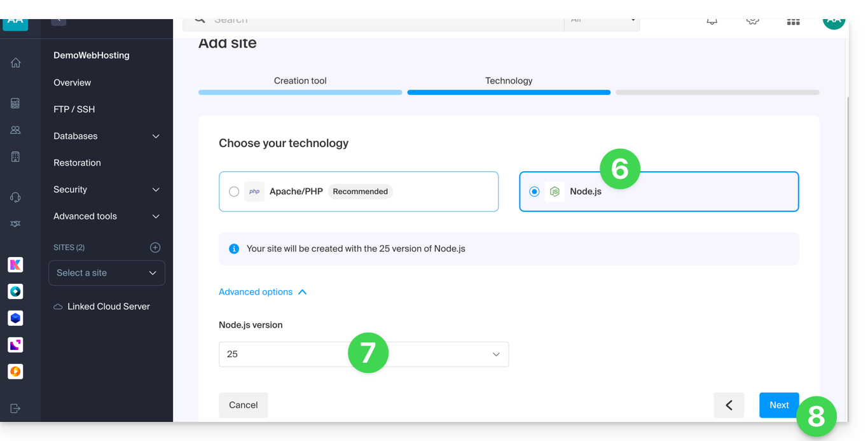Open the support headset icon
This screenshot has width=868, height=441.
tap(16, 197)
